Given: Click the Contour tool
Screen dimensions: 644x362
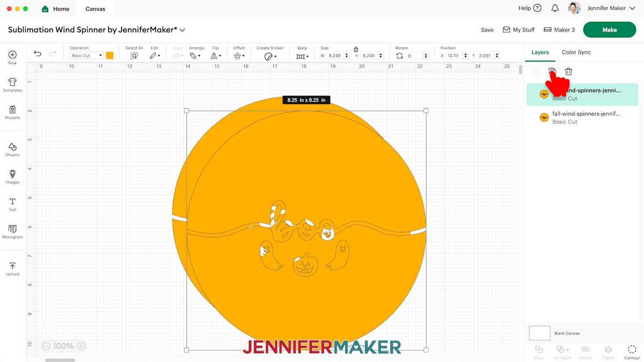Looking at the screenshot, I should pyautogui.click(x=632, y=352).
